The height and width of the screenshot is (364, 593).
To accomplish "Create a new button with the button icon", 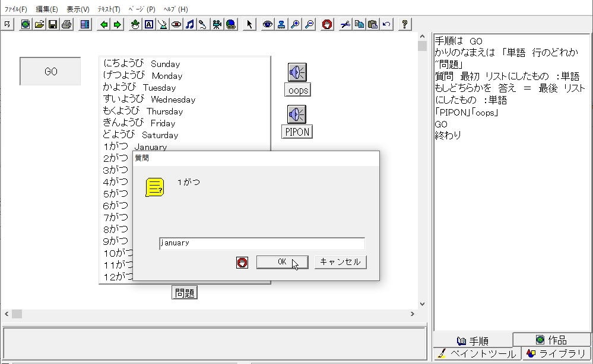I will (x=163, y=24).
